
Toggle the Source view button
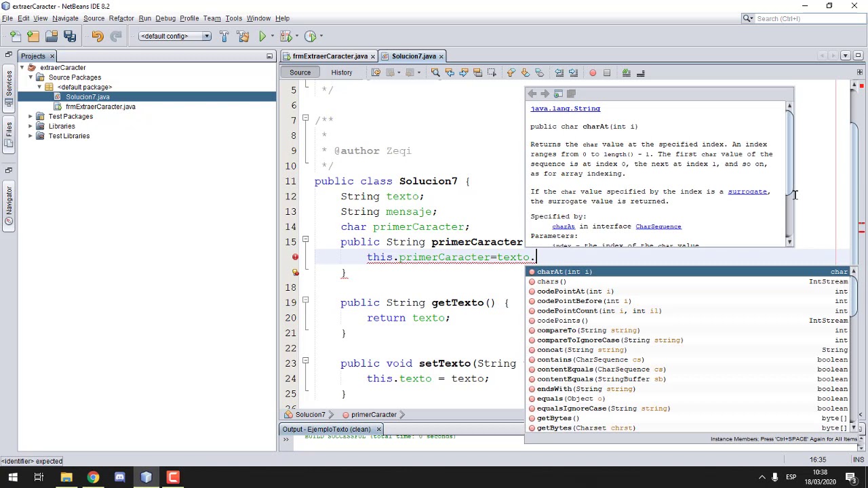click(x=300, y=73)
